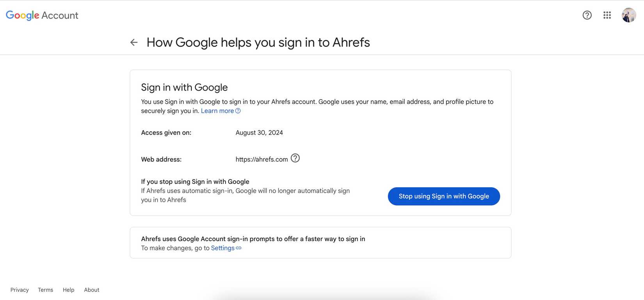Open the Terms footer link
The width and height of the screenshot is (644, 300).
click(x=45, y=289)
